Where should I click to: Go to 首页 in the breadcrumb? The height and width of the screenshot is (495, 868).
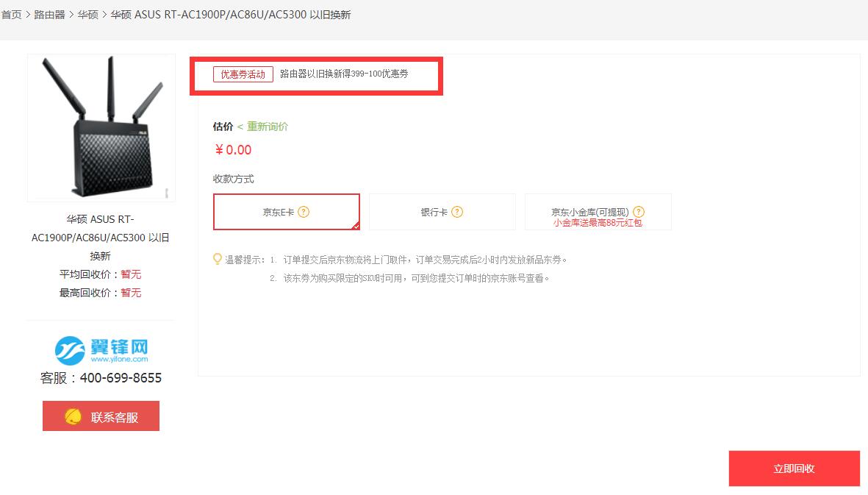(x=11, y=15)
